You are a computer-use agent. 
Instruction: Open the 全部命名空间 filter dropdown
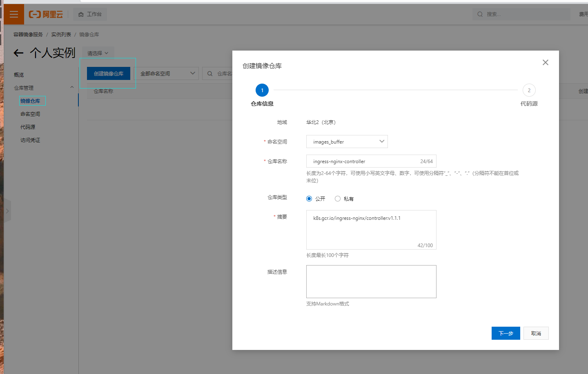click(167, 73)
